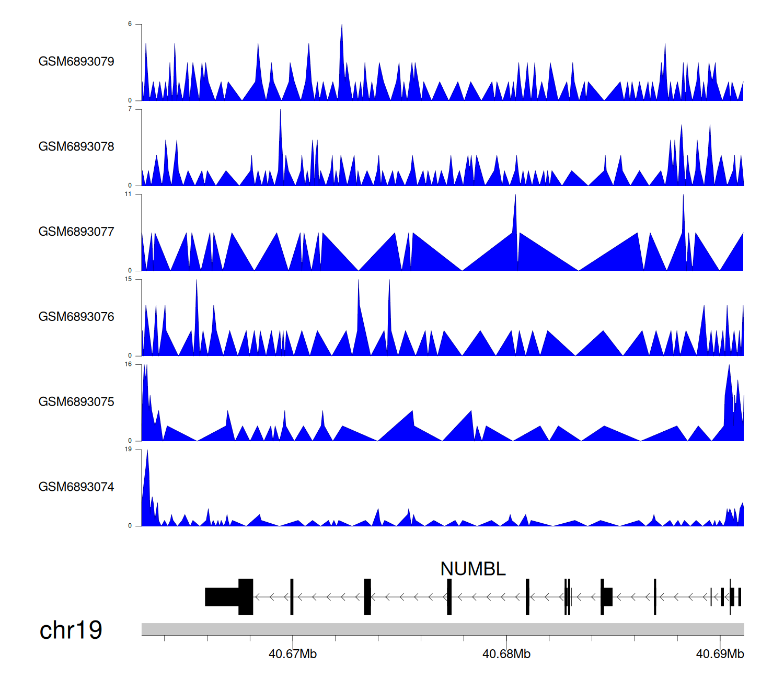Select the GSM6893078 track label
Viewport: 784px width, 690px height.
tap(76, 147)
